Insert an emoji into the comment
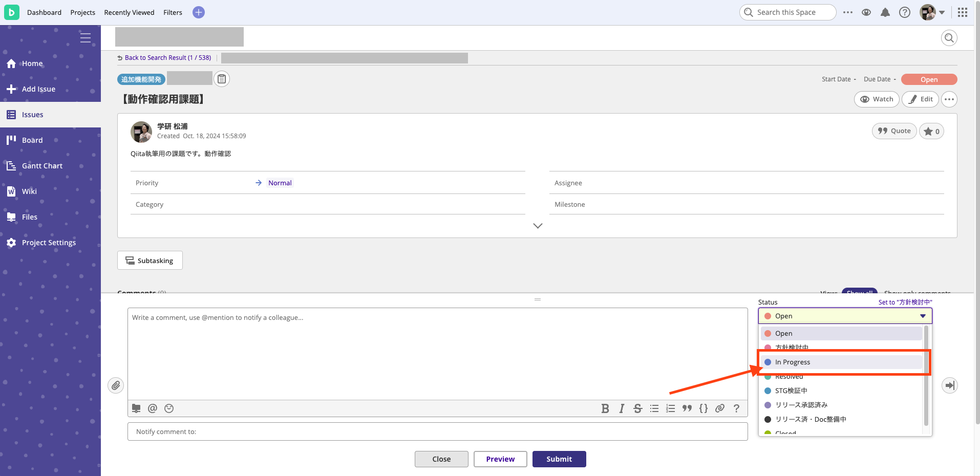This screenshot has height=476, width=980. pyautogui.click(x=168, y=408)
